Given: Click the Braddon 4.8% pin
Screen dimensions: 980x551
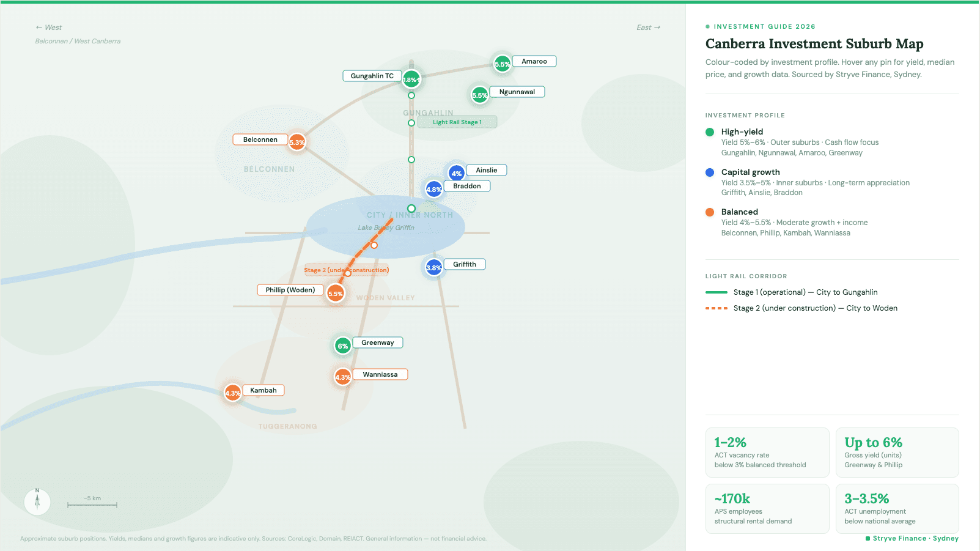Looking at the screenshot, I should [435, 189].
